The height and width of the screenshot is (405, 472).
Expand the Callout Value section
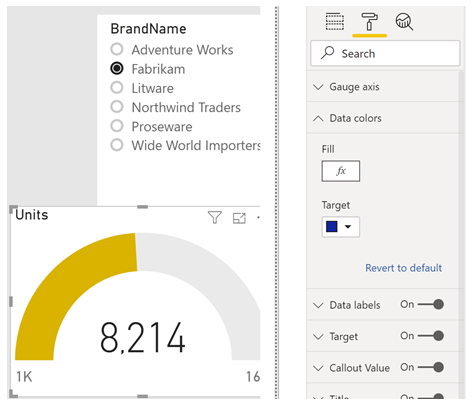pos(318,368)
